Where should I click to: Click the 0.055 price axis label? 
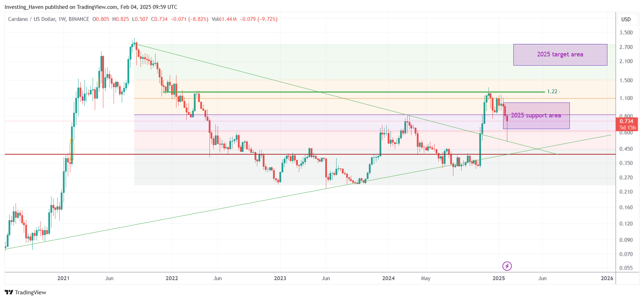pyautogui.click(x=626, y=268)
